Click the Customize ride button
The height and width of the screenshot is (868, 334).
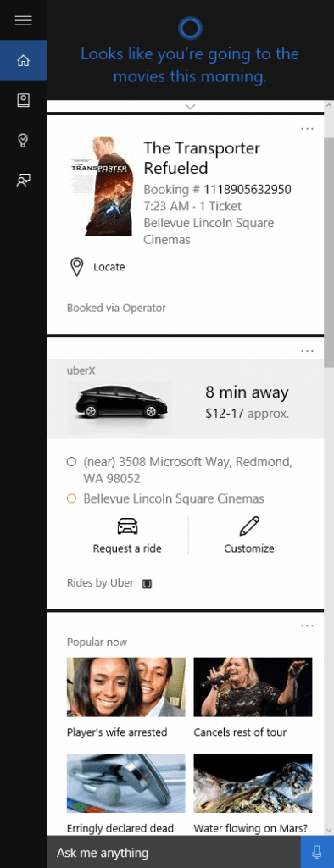[249, 536]
